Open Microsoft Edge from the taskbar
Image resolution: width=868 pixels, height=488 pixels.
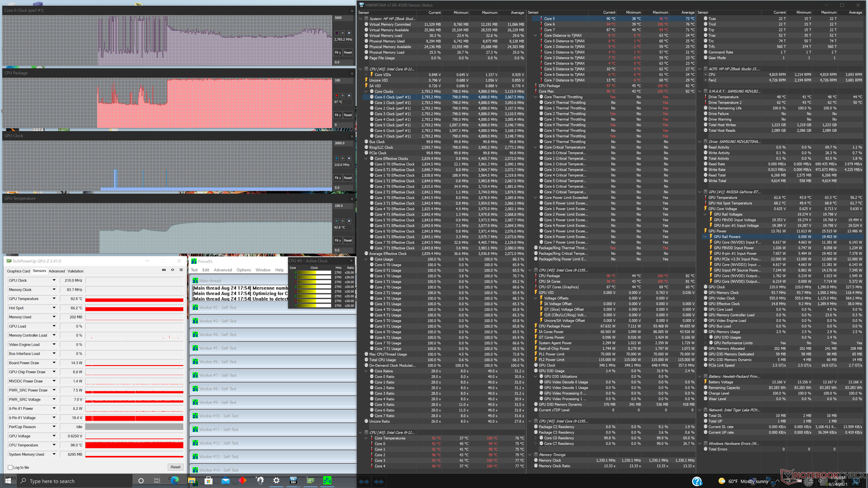pyautogui.click(x=175, y=480)
